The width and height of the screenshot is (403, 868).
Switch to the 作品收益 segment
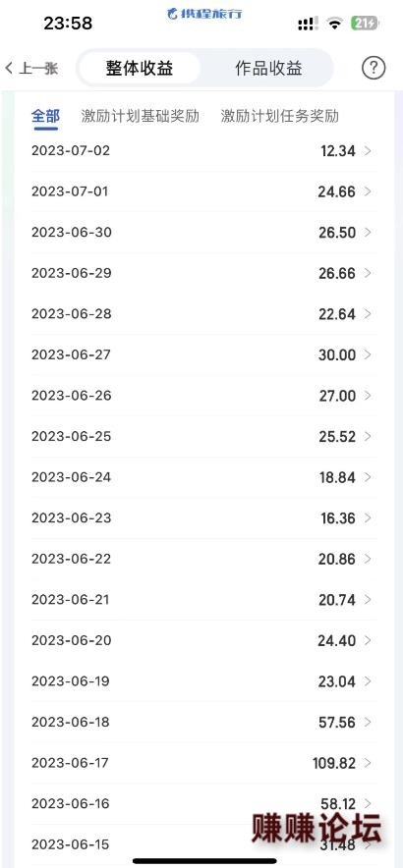(268, 68)
